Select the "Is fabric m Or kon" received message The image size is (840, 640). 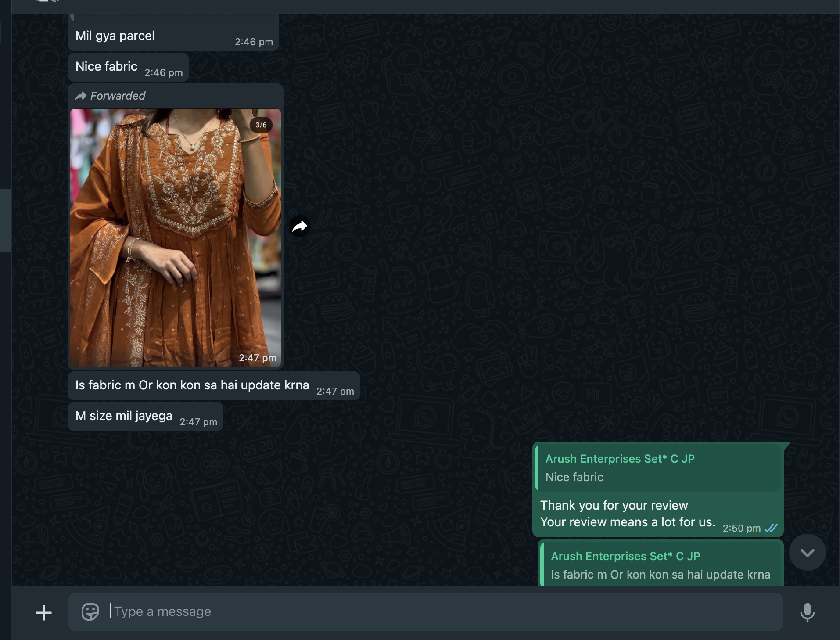tap(192, 385)
